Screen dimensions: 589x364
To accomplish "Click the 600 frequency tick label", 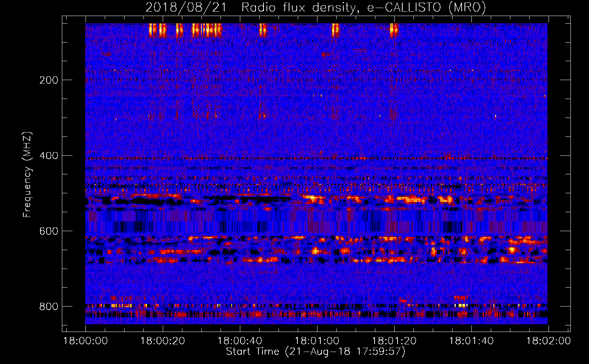I will (x=49, y=232).
